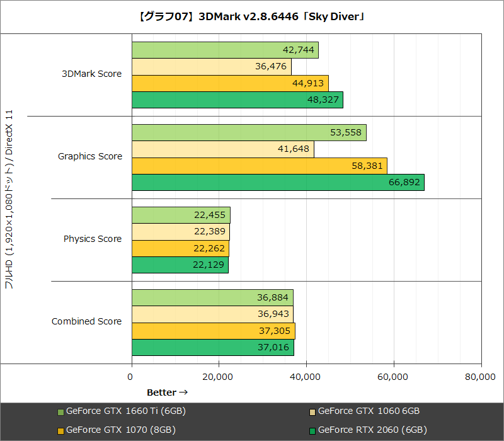Image resolution: width=504 pixels, height=441 pixels.
Task: Click the bar showing 36,476
Action: [x=212, y=67]
